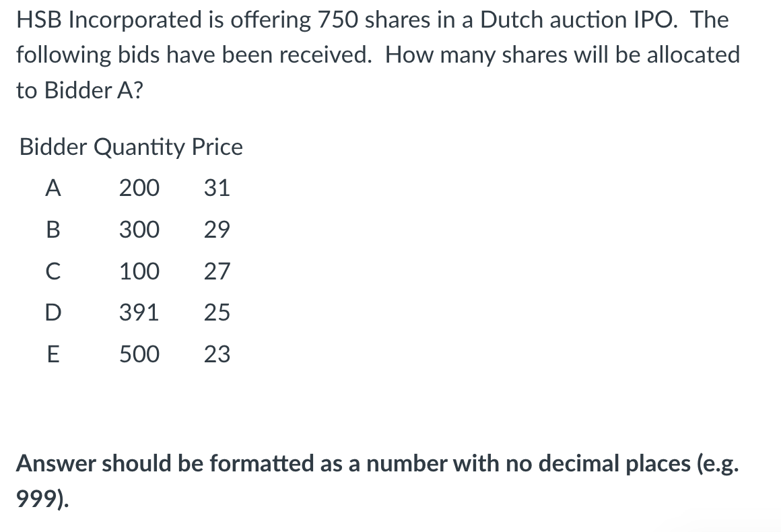Screen dimensions: 781x532
Task: Select Bidder A row label
Action: pos(53,188)
